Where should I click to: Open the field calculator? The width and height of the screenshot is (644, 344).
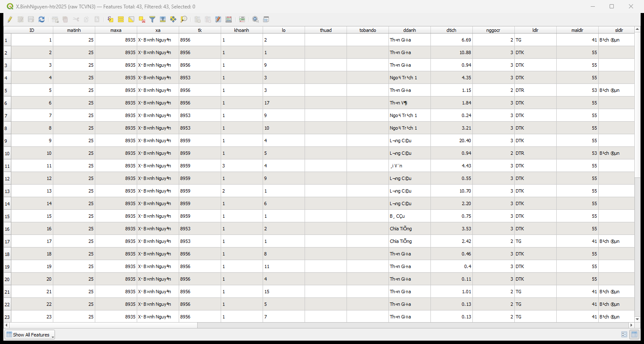click(229, 19)
